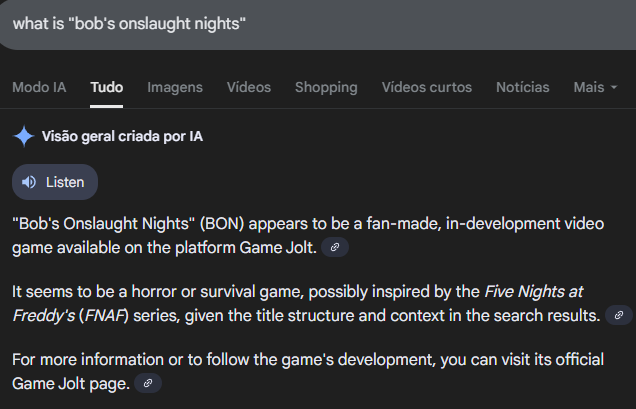Image resolution: width=636 pixels, height=409 pixels.
Task: Expand the Mais dropdown menu
Action: [x=595, y=87]
